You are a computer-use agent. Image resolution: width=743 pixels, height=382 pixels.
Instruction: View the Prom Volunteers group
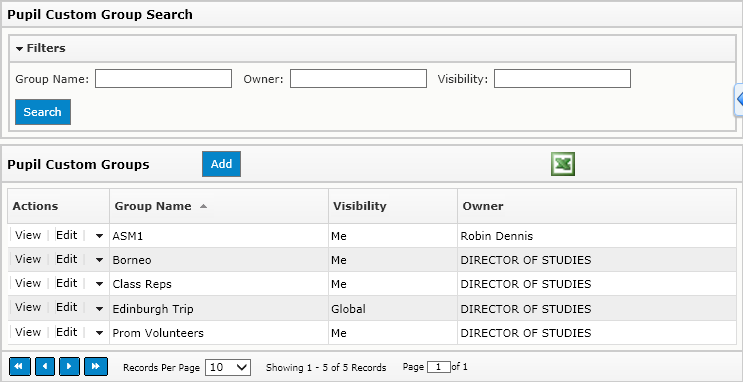tap(28, 333)
